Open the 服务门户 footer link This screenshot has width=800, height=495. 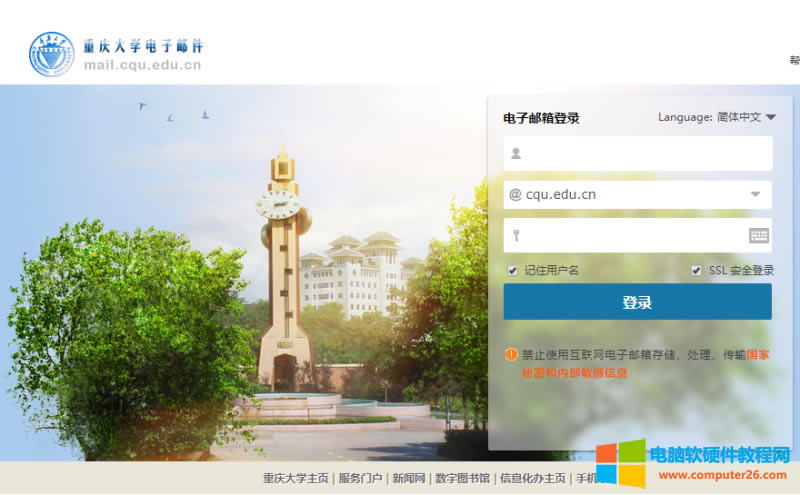tap(360, 479)
